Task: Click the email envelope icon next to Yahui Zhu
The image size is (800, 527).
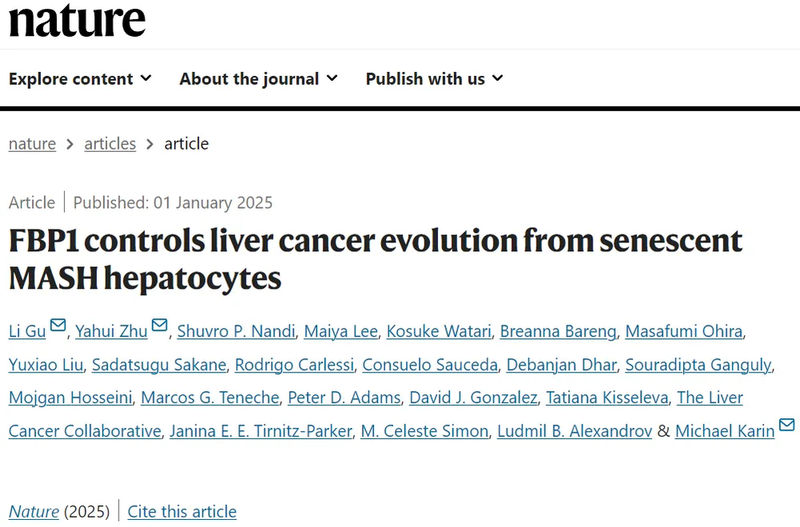Action: [x=160, y=326]
